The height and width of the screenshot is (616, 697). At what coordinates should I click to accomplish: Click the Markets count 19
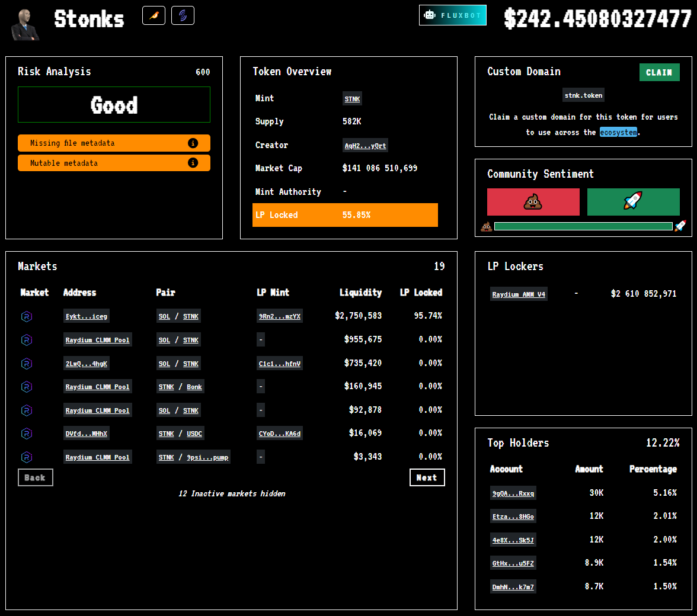click(x=439, y=266)
